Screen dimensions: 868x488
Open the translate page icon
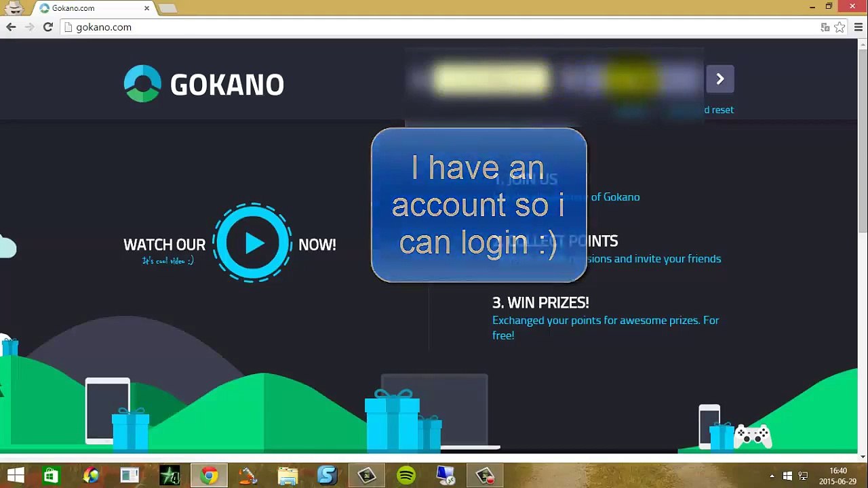click(825, 27)
